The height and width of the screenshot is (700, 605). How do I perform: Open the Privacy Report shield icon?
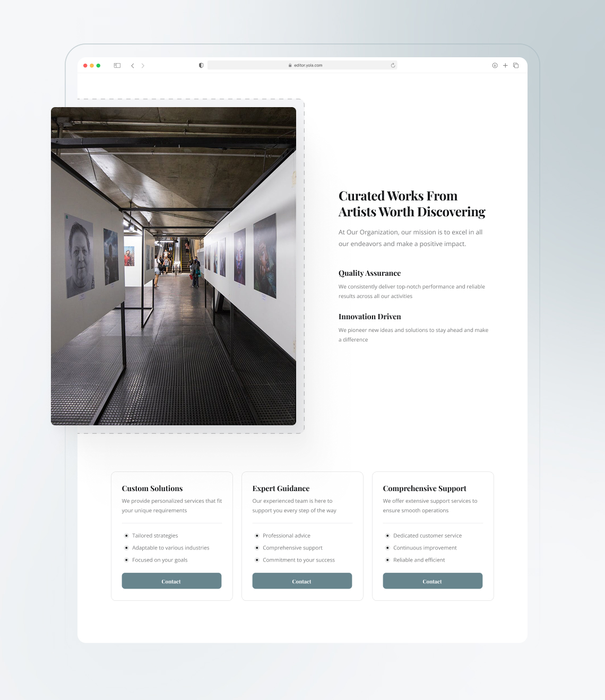pos(201,65)
